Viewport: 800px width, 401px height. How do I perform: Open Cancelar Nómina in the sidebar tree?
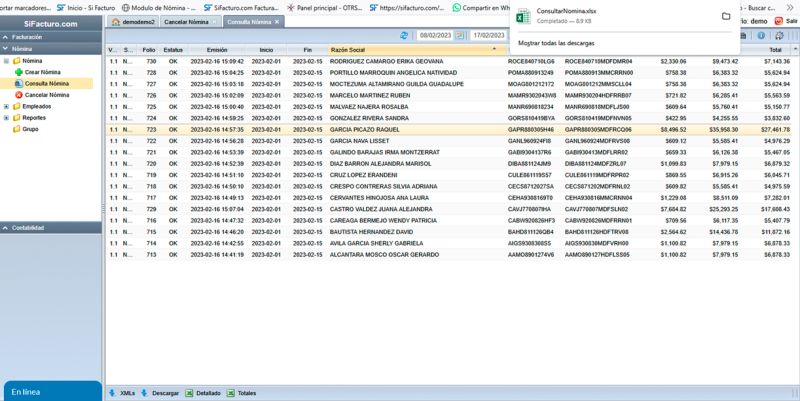[47, 95]
